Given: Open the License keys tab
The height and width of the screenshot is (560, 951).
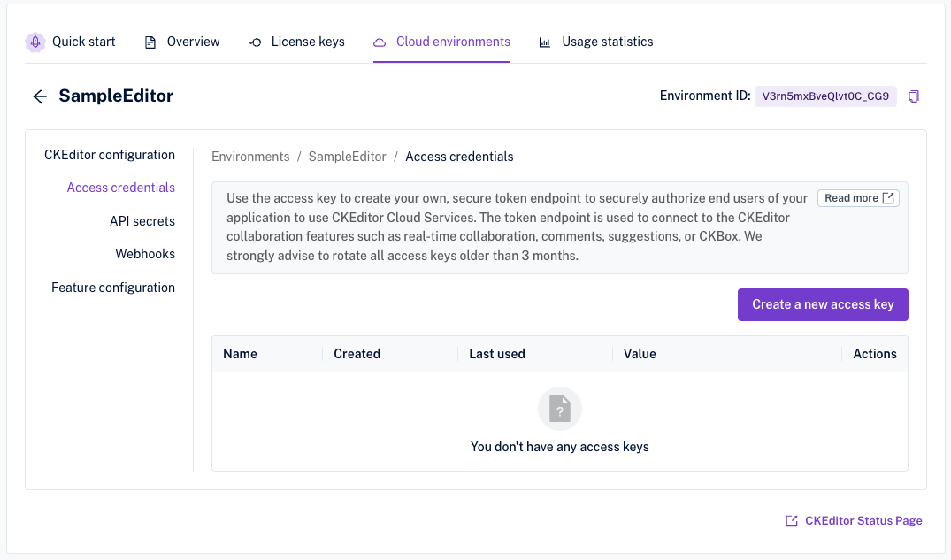Looking at the screenshot, I should click(296, 42).
